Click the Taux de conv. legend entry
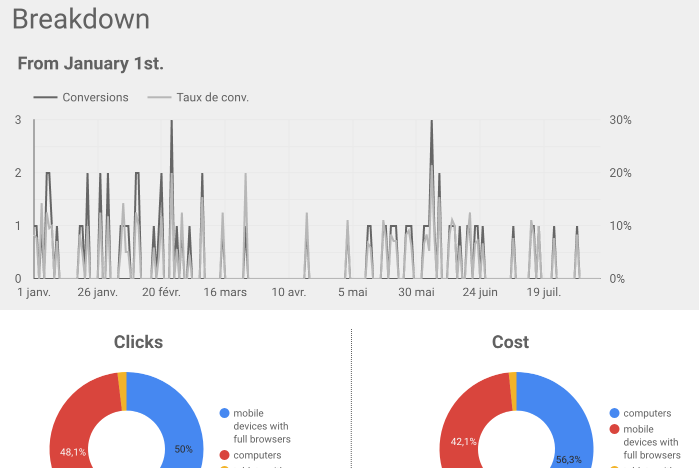This screenshot has height=468, width=699. pos(198,97)
